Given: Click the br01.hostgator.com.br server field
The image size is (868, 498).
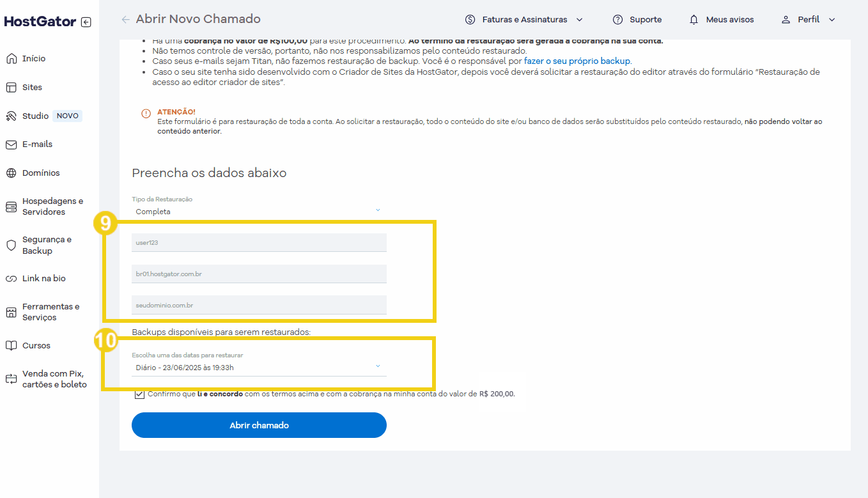Looking at the screenshot, I should coord(259,274).
